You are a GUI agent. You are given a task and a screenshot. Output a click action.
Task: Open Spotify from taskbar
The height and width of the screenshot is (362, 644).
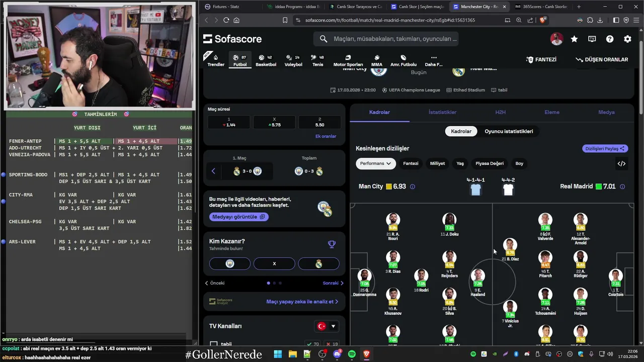pyautogui.click(x=352, y=354)
